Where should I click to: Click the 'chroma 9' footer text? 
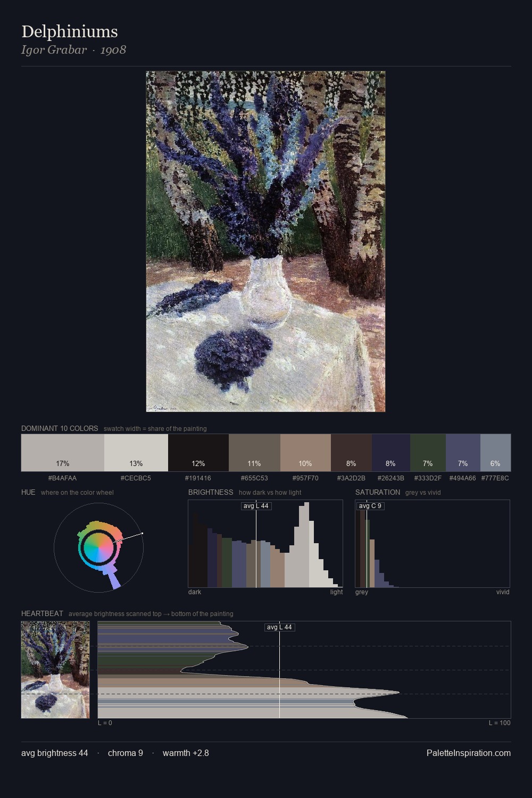(x=126, y=753)
